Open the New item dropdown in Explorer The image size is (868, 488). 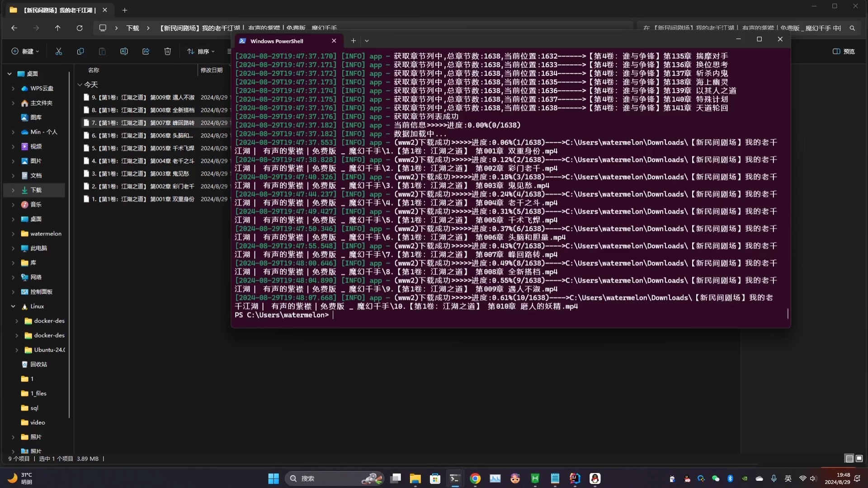[x=25, y=52]
